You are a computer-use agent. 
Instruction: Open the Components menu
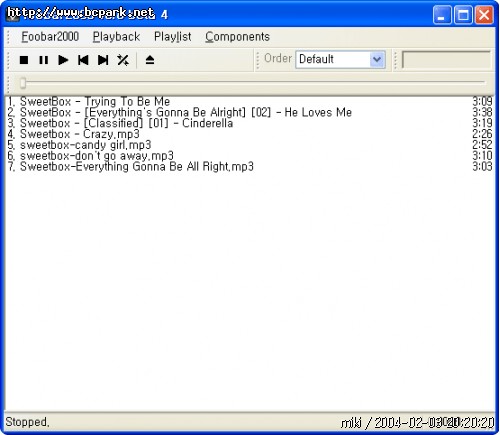coord(237,36)
